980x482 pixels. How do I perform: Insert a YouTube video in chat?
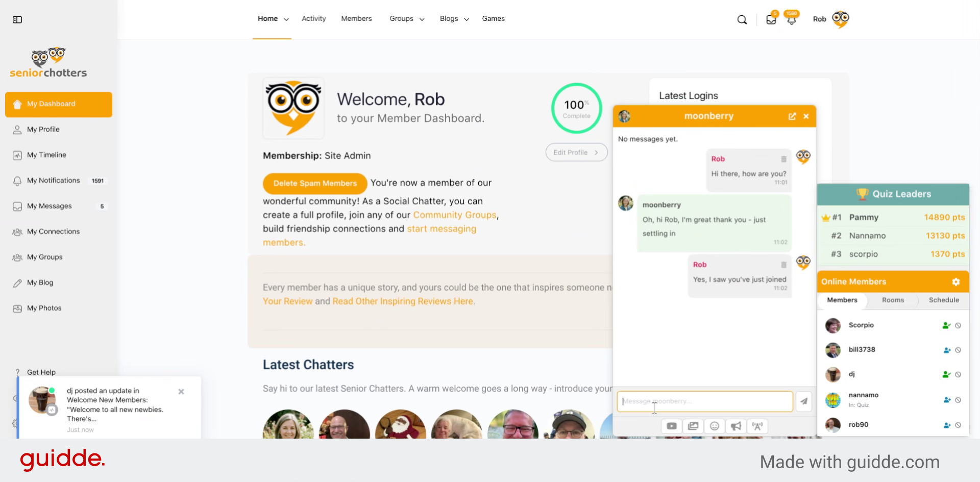click(x=672, y=426)
